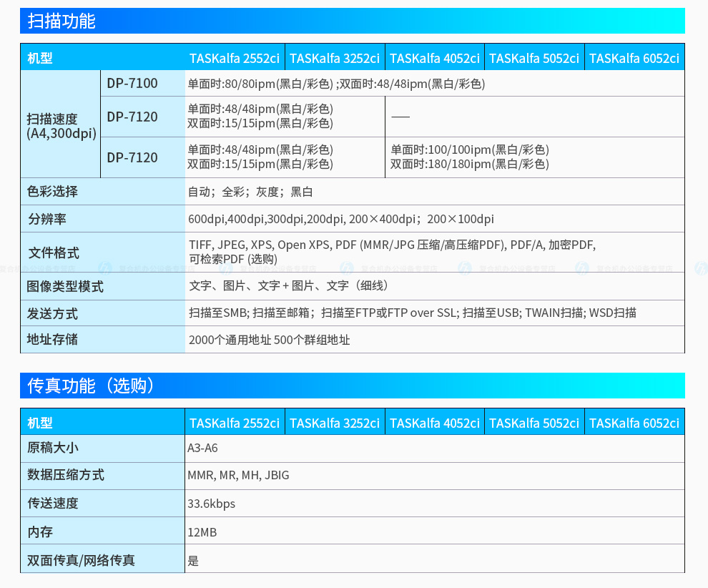The height and width of the screenshot is (588, 708).
Task: Click the 原稿大小 row label
Action: pos(53,448)
